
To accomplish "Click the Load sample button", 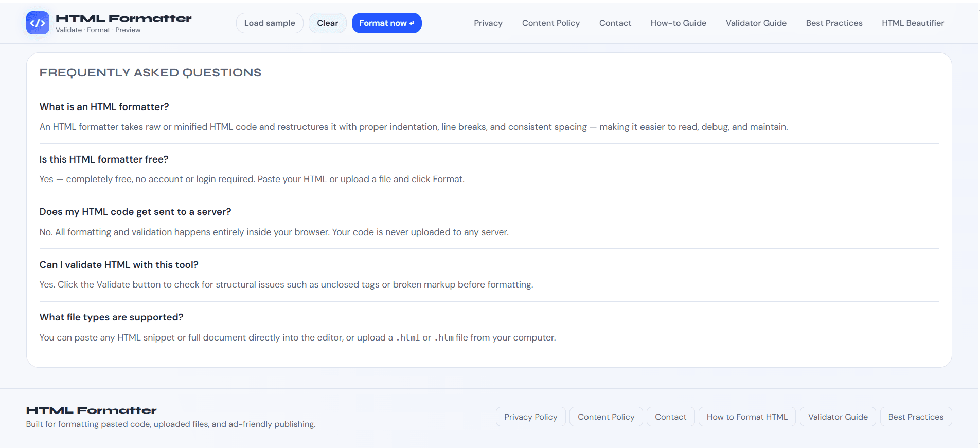I will 270,23.
